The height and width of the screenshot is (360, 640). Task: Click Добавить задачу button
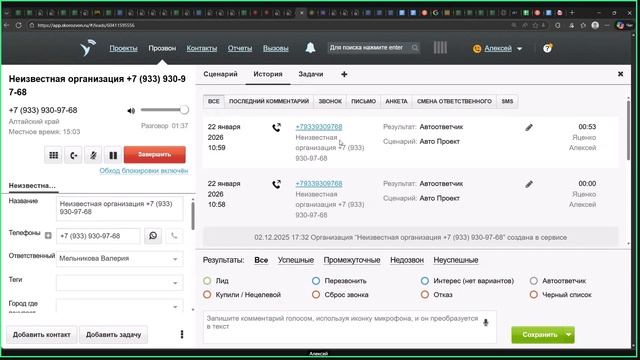pos(113,334)
